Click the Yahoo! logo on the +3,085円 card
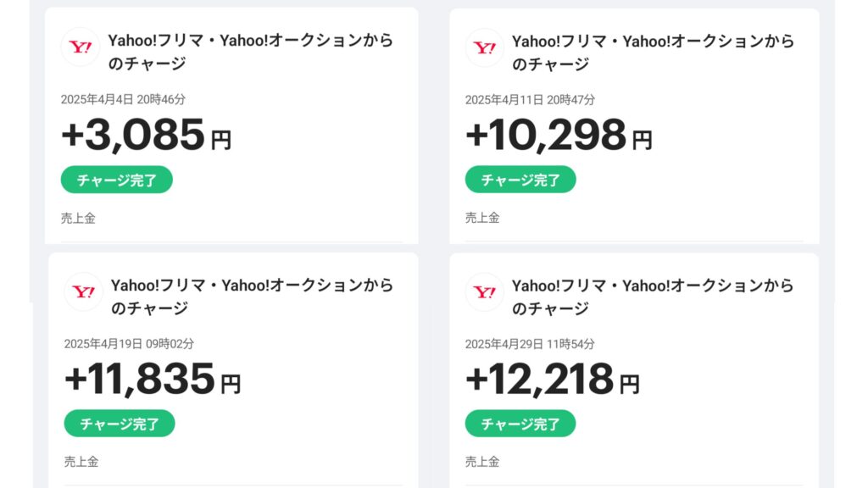 click(x=81, y=47)
